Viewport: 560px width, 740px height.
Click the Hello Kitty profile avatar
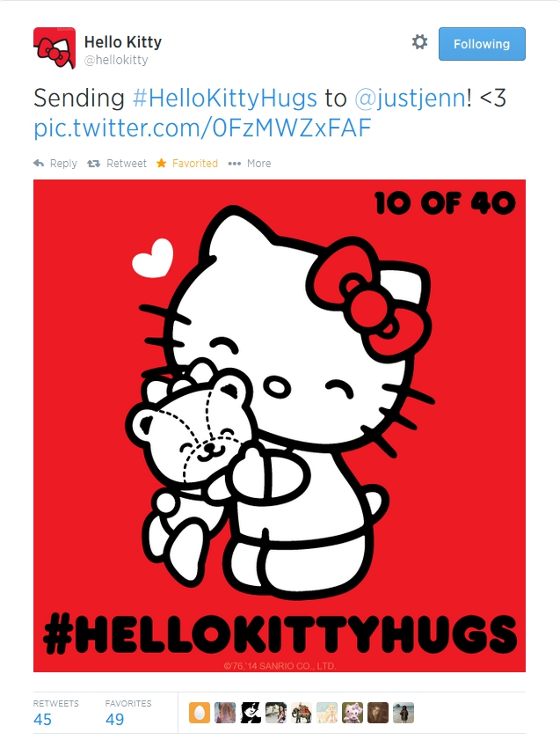coord(55,48)
